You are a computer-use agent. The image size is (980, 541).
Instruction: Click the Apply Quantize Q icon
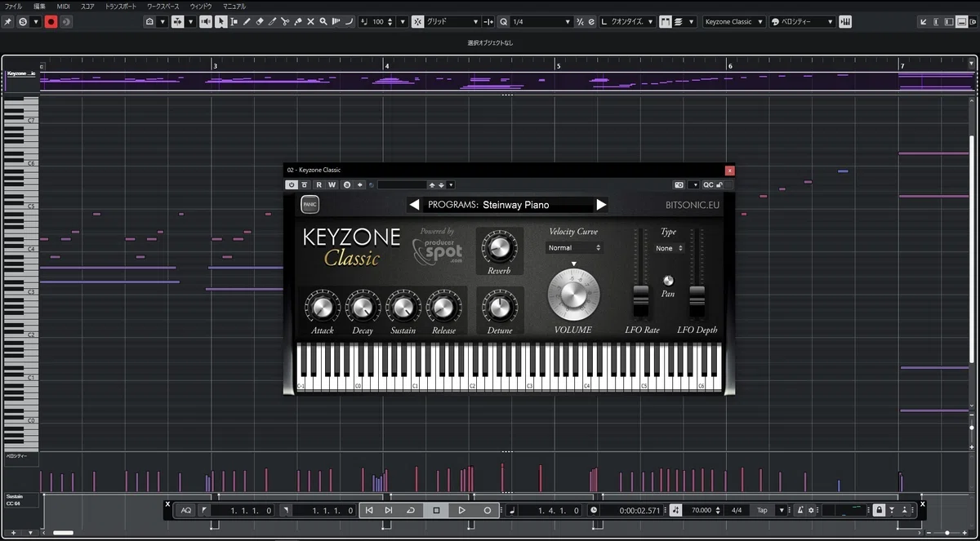click(503, 21)
